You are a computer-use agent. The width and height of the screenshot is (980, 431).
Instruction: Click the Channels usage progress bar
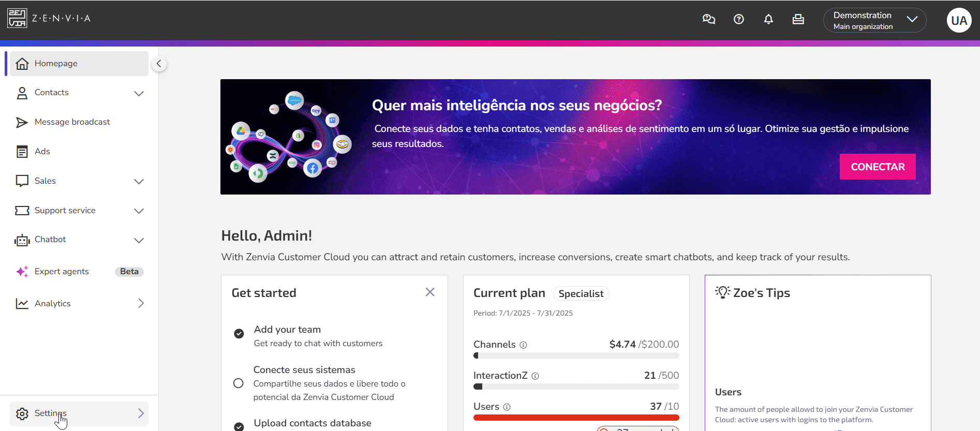[576, 355]
